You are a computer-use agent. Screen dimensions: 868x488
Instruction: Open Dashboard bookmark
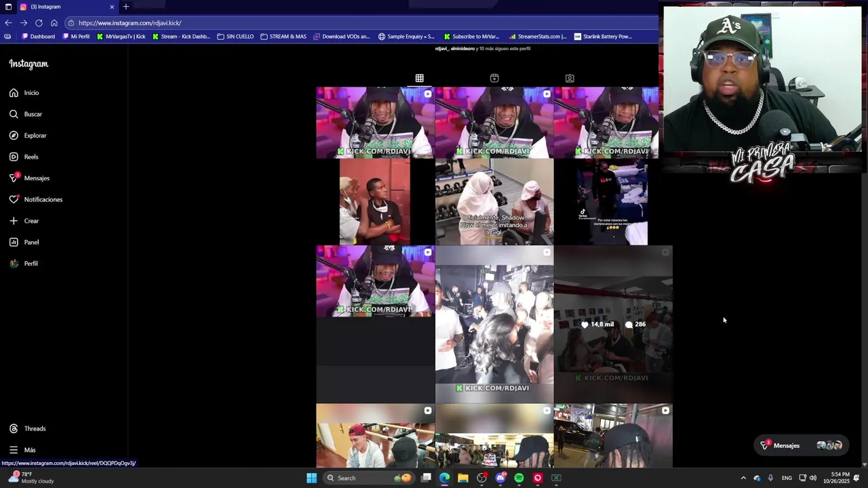pyautogui.click(x=39, y=37)
